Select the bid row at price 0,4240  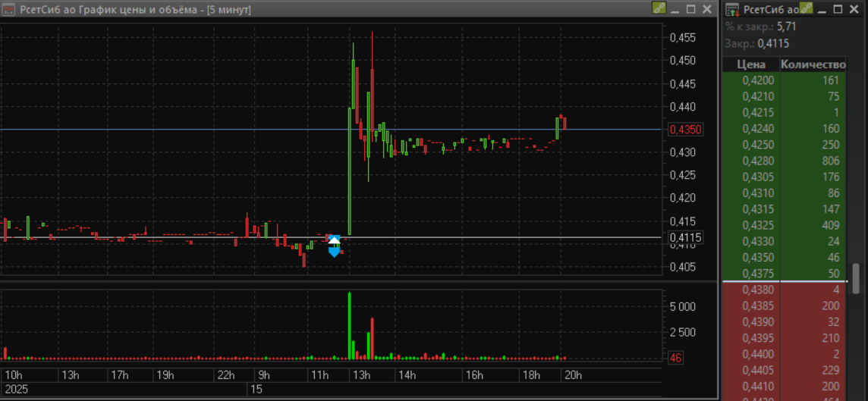pyautogui.click(x=785, y=128)
